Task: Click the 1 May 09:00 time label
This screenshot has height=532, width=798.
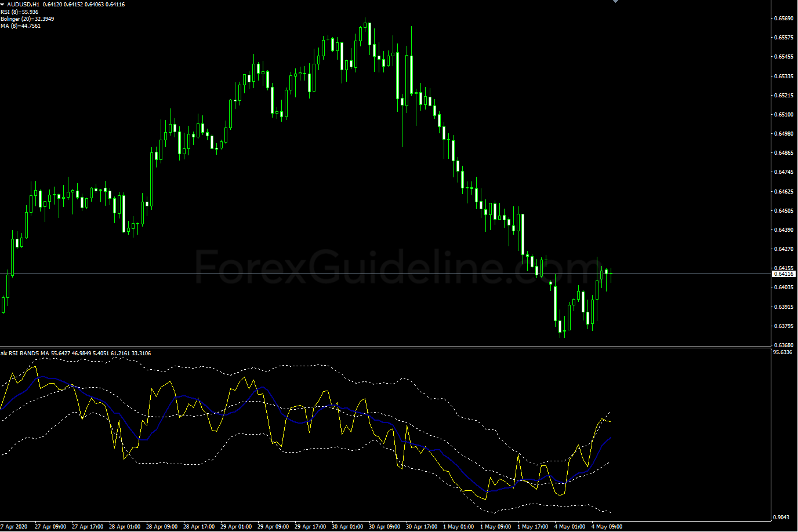Action: click(495, 527)
